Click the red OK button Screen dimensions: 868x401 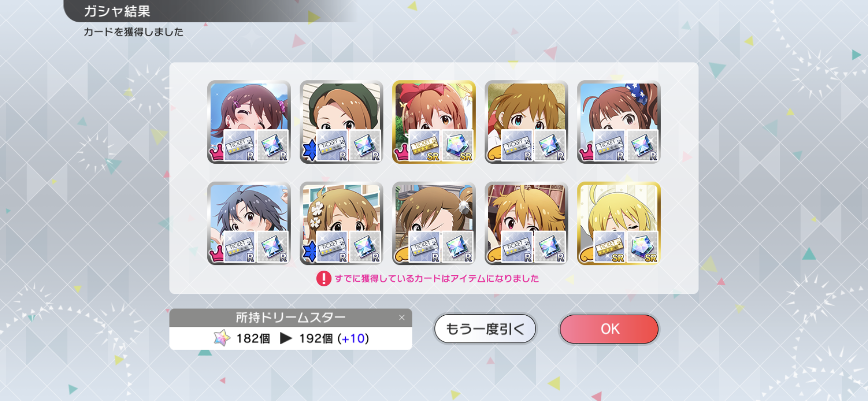click(609, 329)
